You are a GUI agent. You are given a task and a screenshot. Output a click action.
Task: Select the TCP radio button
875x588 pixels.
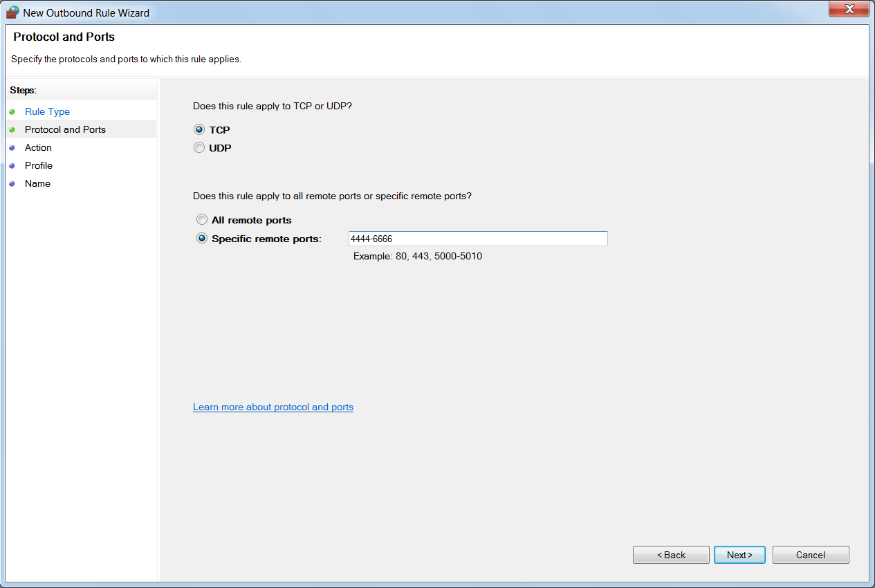[199, 129]
